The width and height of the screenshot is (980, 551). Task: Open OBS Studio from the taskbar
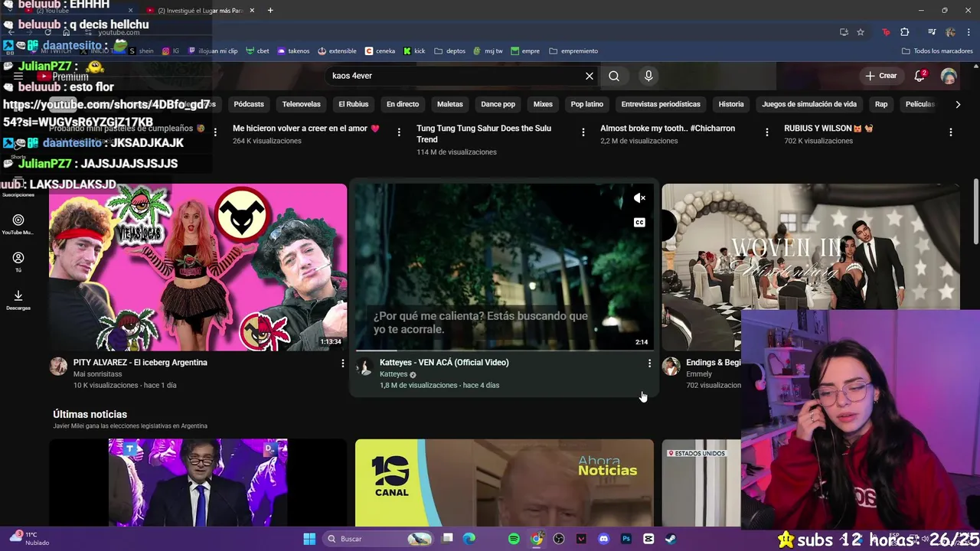point(559,539)
